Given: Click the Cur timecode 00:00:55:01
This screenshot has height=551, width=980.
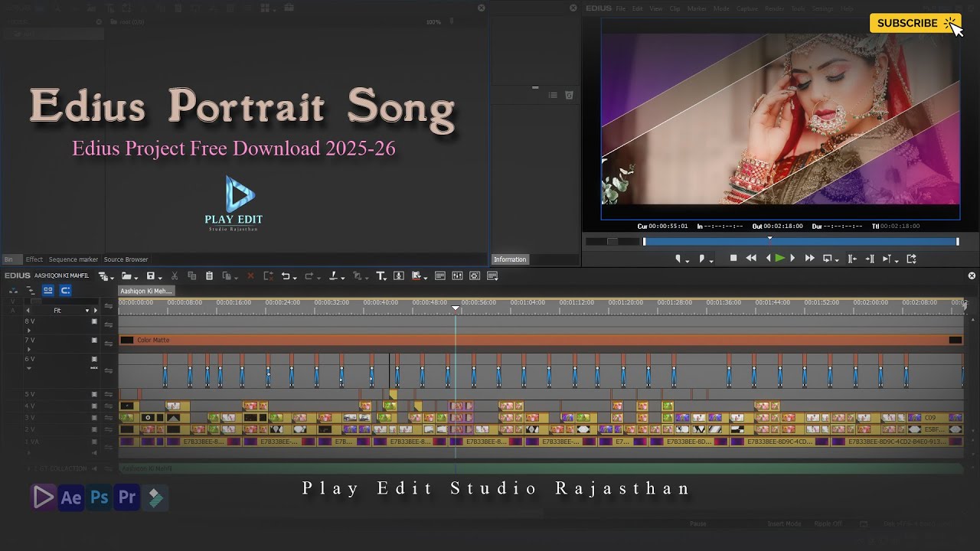Looking at the screenshot, I should [662, 227].
